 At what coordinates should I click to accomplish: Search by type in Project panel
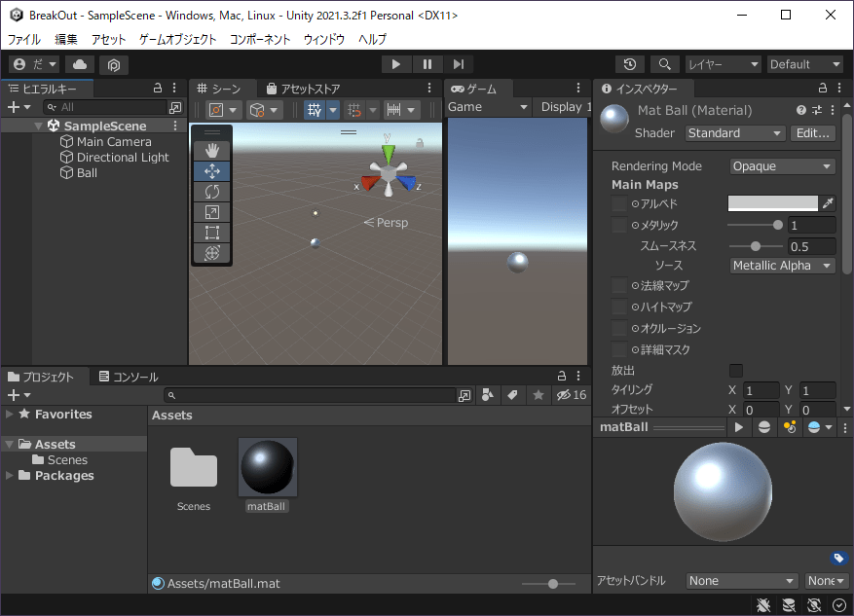488,395
